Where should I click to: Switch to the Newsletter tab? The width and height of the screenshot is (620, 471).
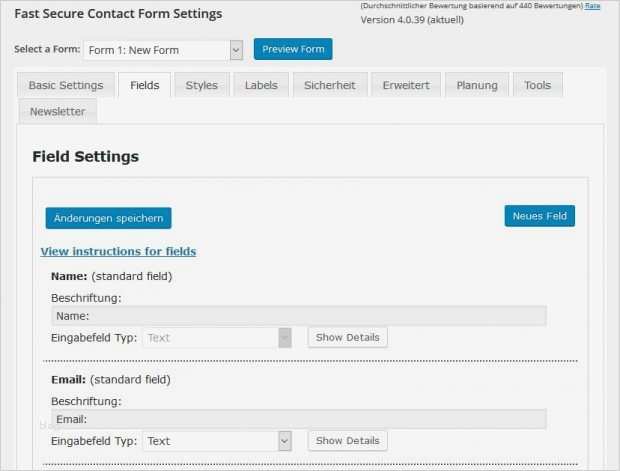click(x=57, y=111)
